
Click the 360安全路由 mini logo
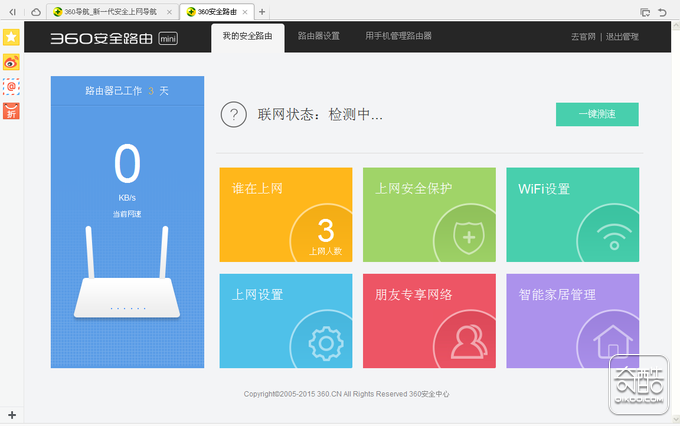tap(114, 38)
